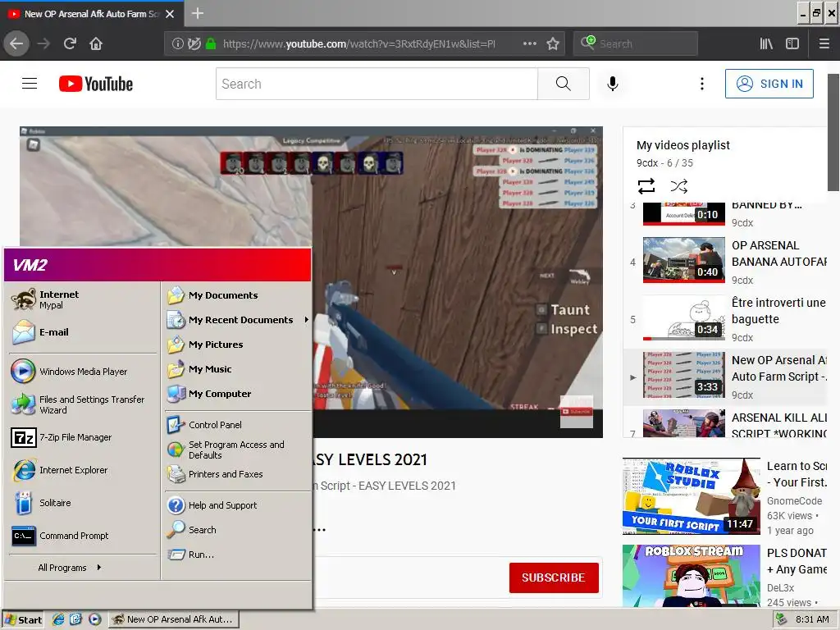The height and width of the screenshot is (630, 840).
Task: Click the 8:31 AM system clock
Action: pyautogui.click(x=812, y=619)
